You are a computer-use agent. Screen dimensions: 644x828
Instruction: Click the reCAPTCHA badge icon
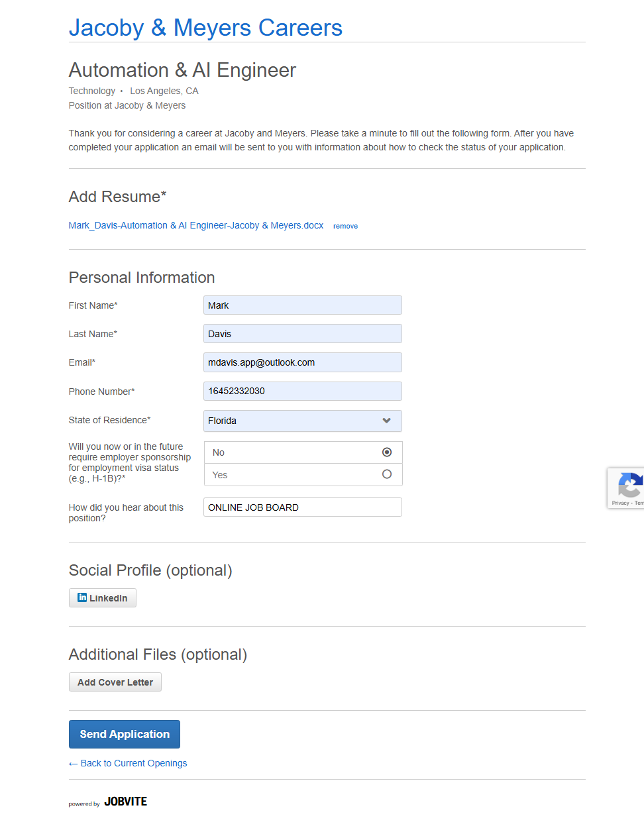tap(629, 485)
